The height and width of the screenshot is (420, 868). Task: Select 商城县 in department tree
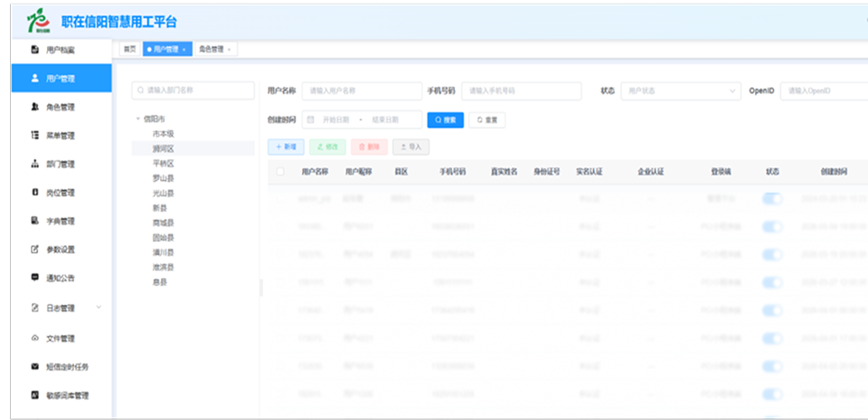click(164, 223)
